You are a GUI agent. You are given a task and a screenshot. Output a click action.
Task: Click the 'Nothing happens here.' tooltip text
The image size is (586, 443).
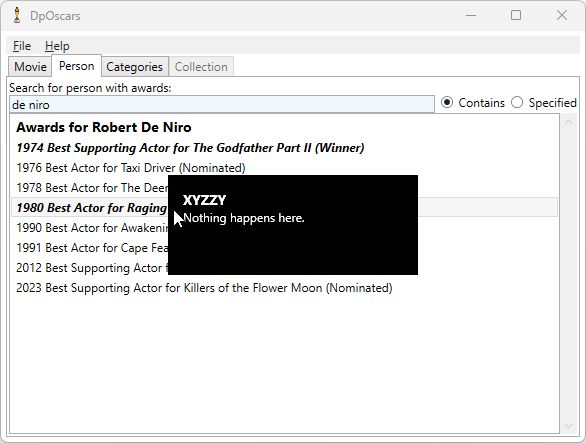[244, 218]
